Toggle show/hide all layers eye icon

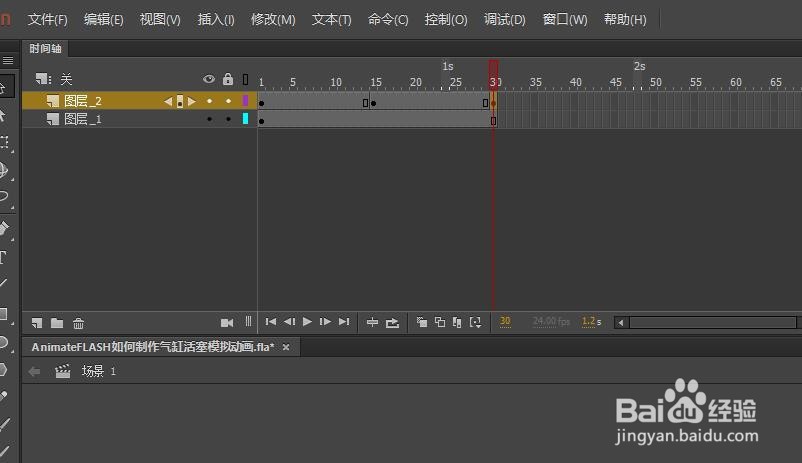(209, 79)
